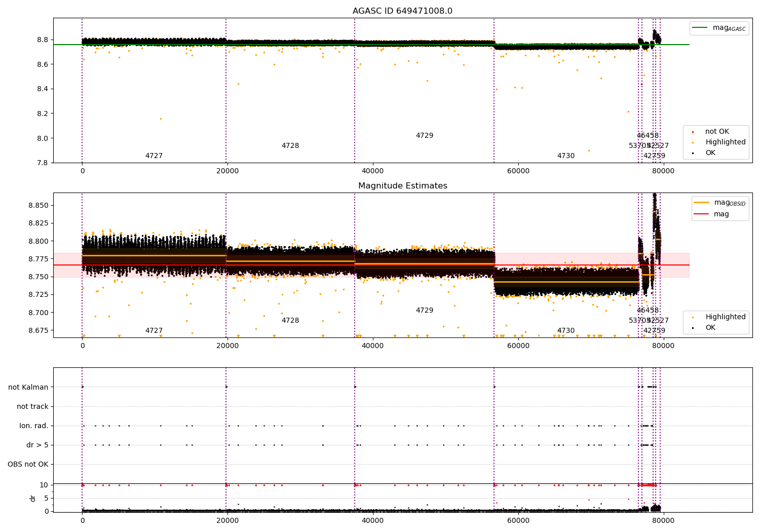Click x-axis tick 60000 under middle plot
The image size is (760, 532).
(518, 346)
